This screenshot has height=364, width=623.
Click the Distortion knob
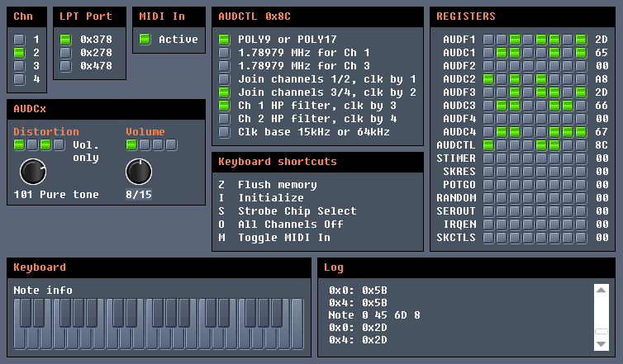click(x=32, y=172)
